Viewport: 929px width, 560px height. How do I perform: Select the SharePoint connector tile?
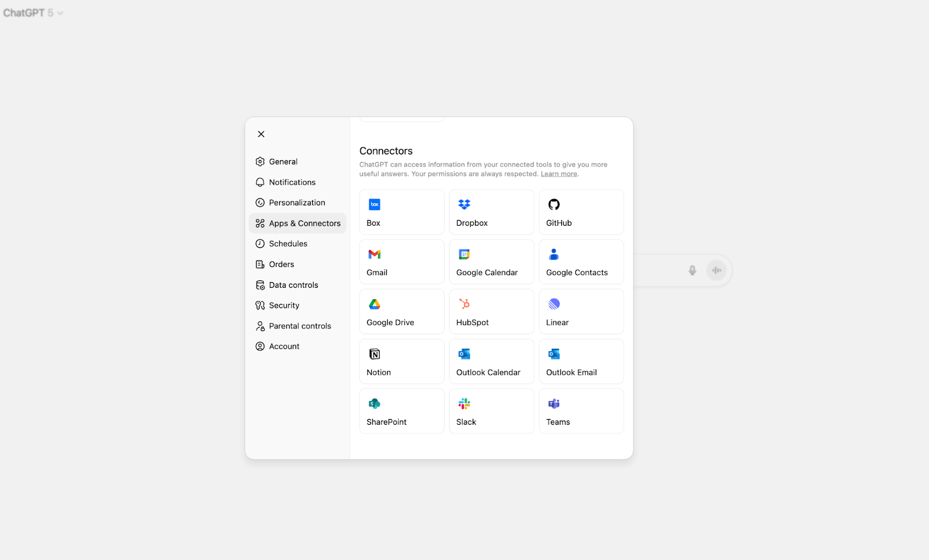coord(401,411)
